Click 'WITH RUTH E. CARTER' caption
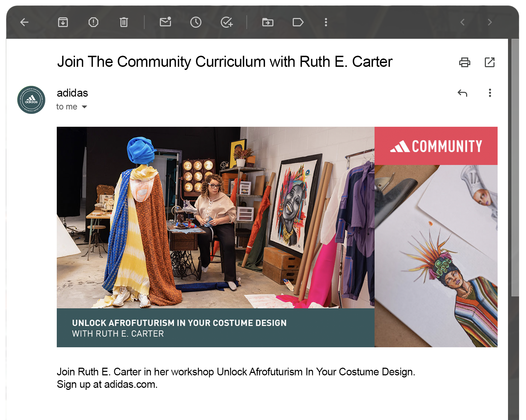This screenshot has width=526, height=420. click(118, 334)
